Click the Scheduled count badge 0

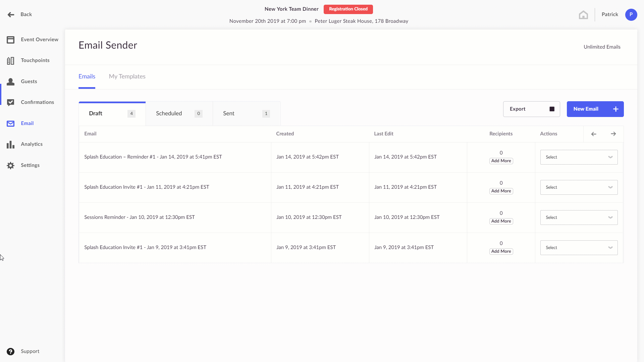click(x=199, y=114)
